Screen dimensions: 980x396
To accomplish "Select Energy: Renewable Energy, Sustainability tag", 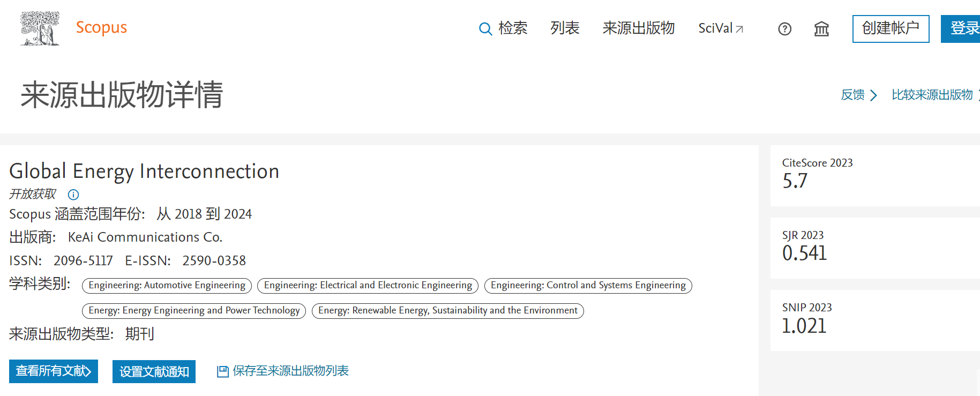I will pos(448,311).
